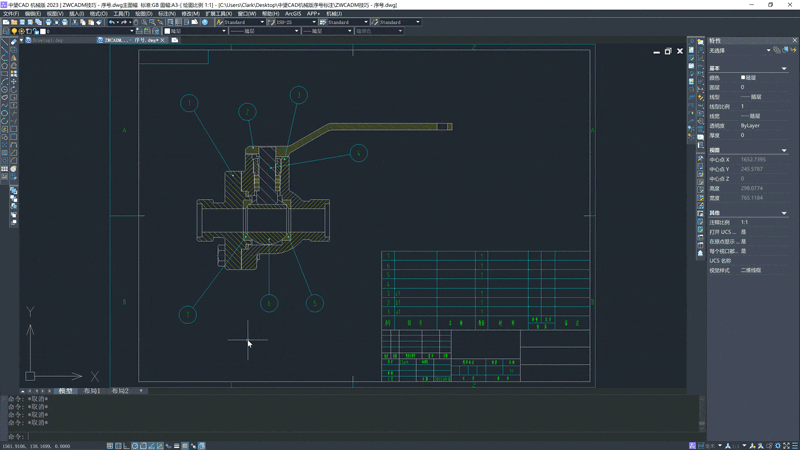Click the Save file toolbar icon
Viewport: 800px width, 450px height.
click(x=23, y=22)
